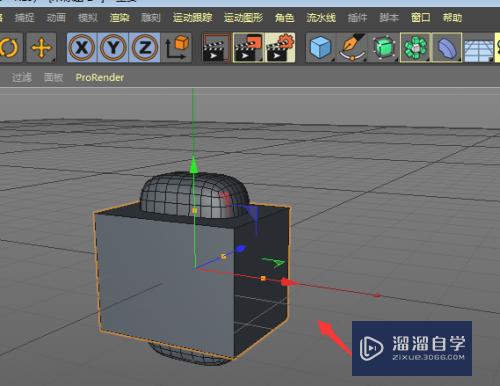
Task: Open the 插件 menu
Action: click(357, 17)
